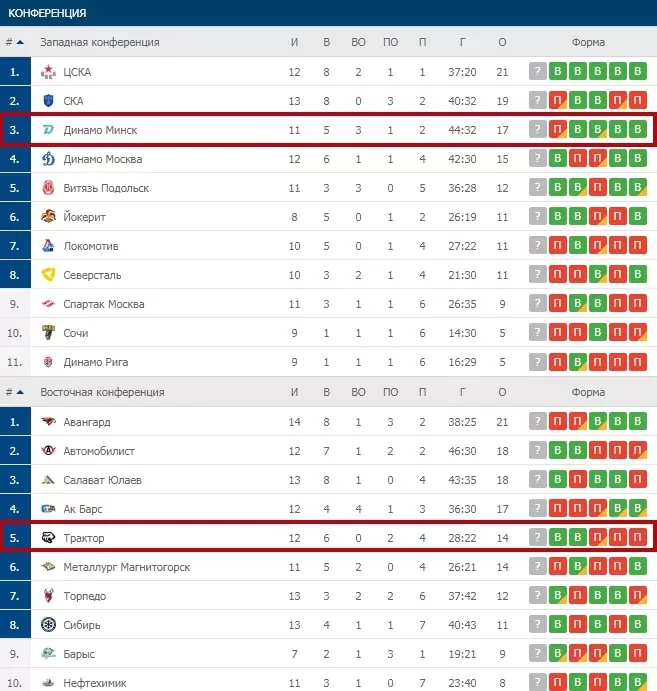
Task: Click the Торпедо deer logo
Action: 48,596
